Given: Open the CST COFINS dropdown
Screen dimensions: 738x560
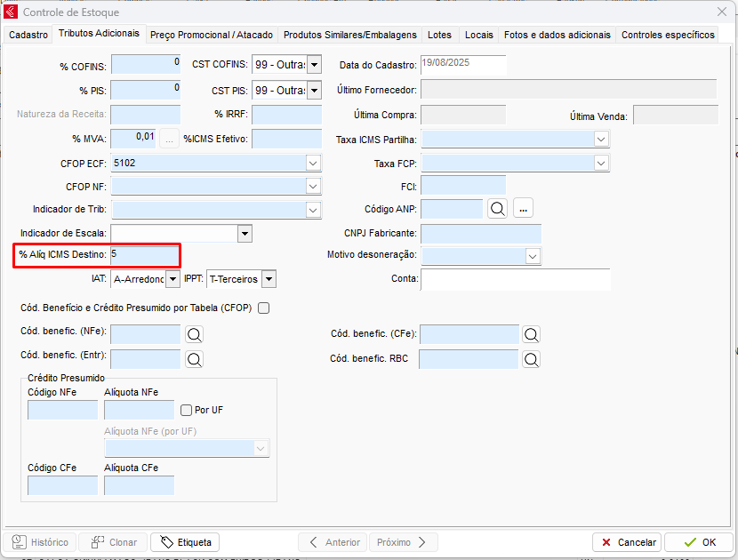Looking at the screenshot, I should 314,65.
